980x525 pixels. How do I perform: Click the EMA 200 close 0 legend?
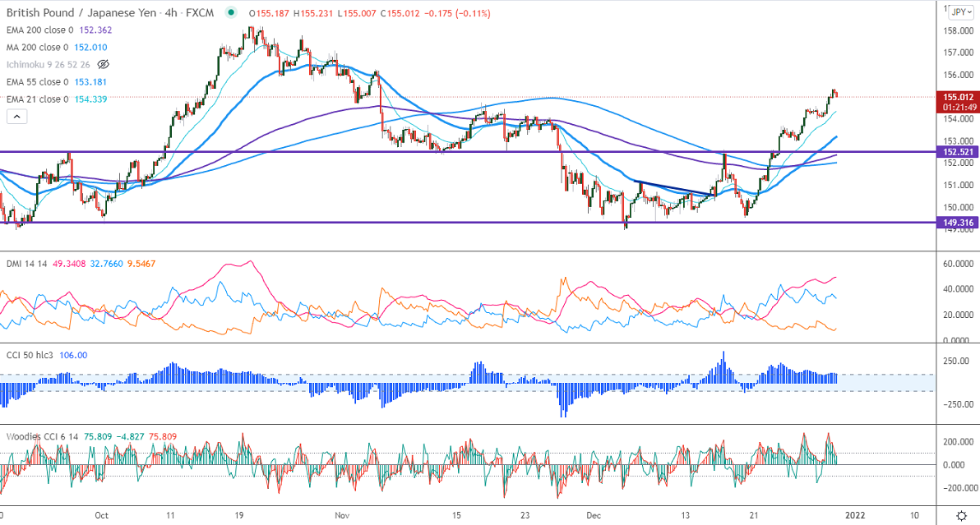(40, 30)
